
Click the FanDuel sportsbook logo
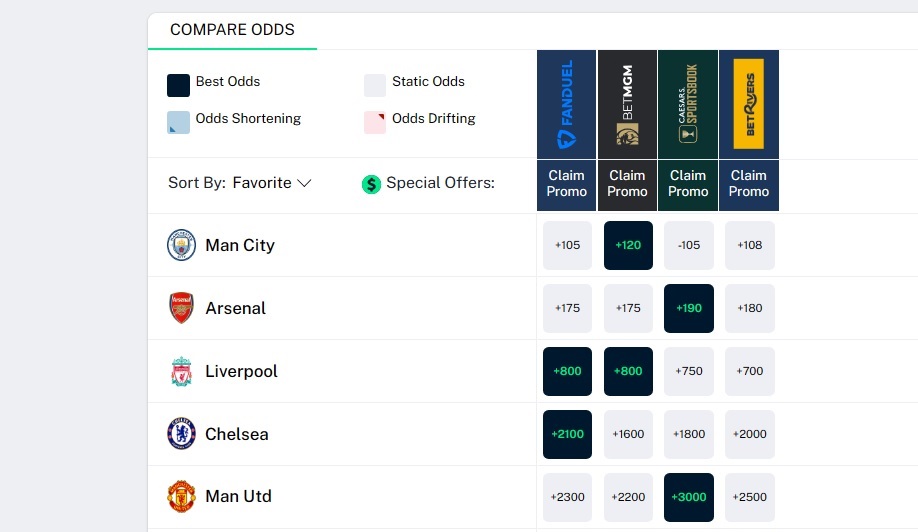click(566, 104)
